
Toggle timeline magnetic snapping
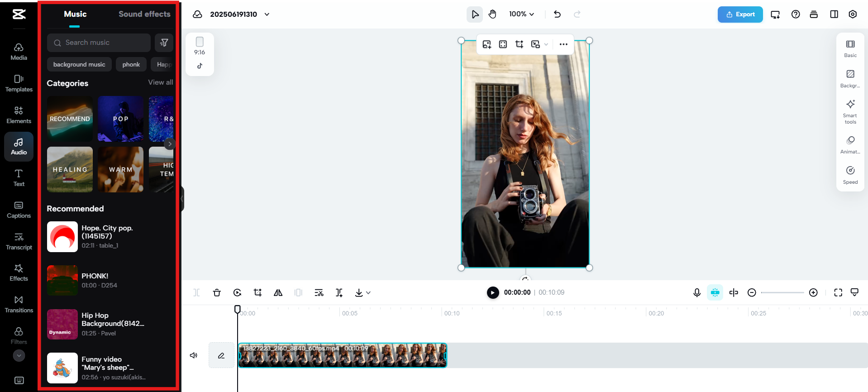pyautogui.click(x=715, y=293)
